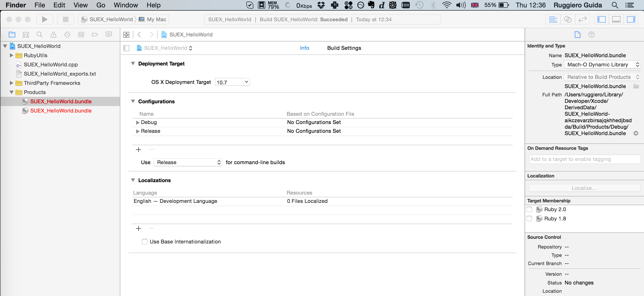Image resolution: width=644 pixels, height=296 pixels.
Task: Open the Breakpoint navigator icon
Action: 95,35
